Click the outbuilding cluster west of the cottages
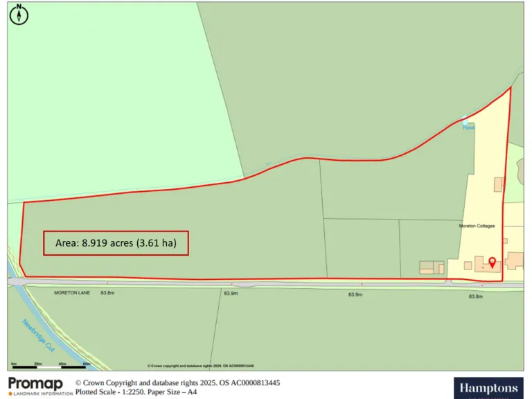 (x=432, y=267)
